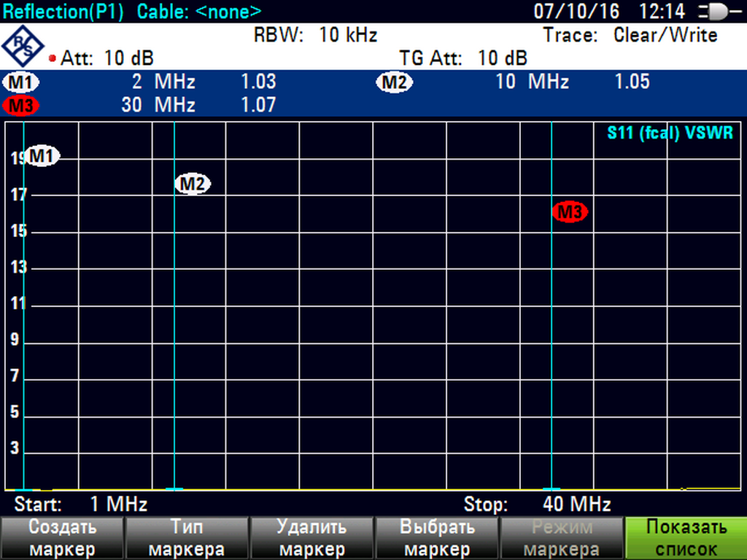Click the red dot next to Att
The height and width of the screenshot is (560, 747).
coord(53,58)
